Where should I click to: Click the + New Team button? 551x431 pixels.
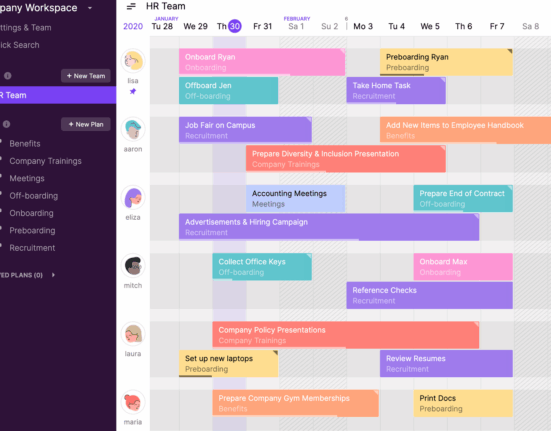point(86,76)
